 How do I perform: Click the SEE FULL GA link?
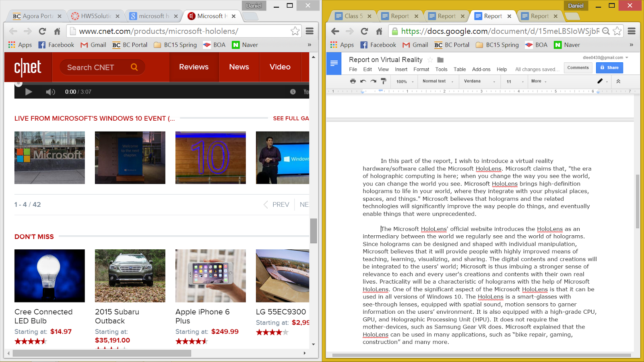[x=291, y=118]
